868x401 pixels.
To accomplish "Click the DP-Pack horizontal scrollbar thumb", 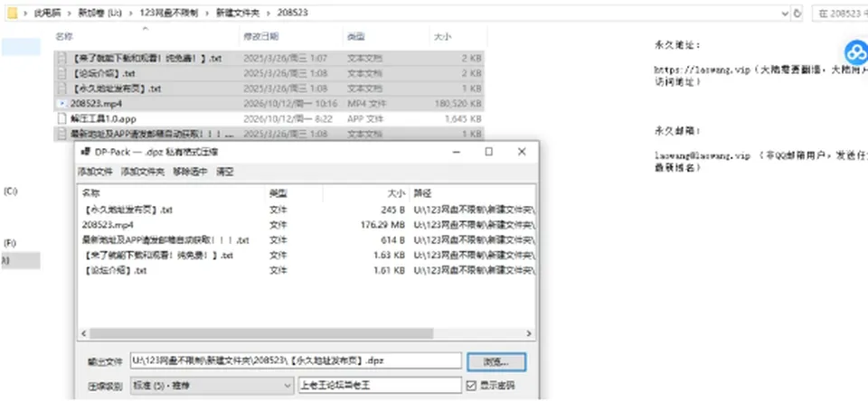I will tap(261, 334).
